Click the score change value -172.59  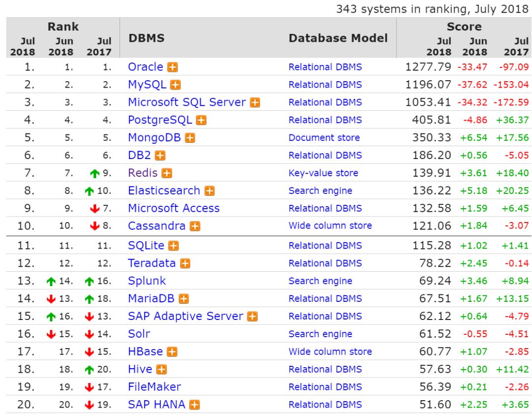511,102
